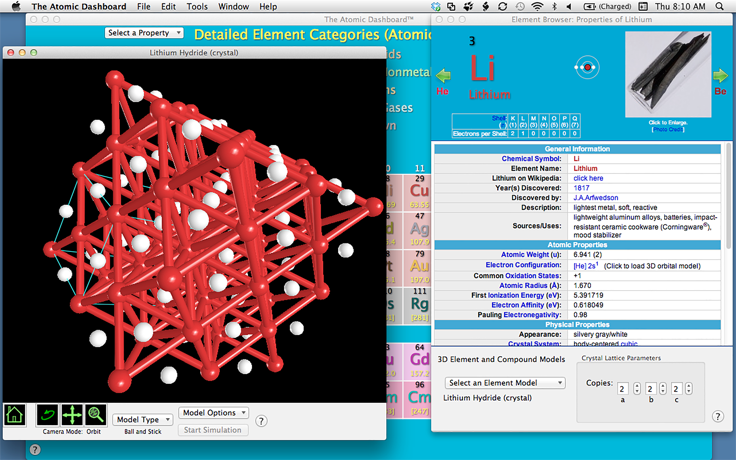Open the Edit menu
736x460 pixels.
point(169,6)
